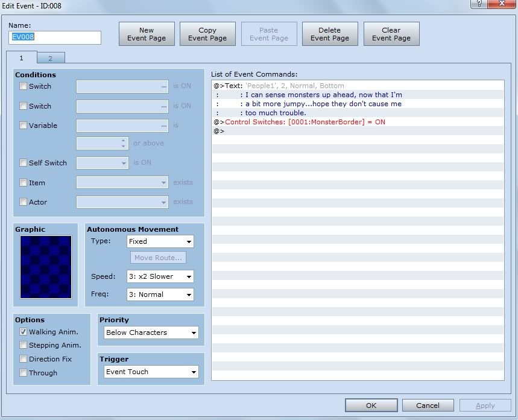
Task: Uncheck the Walking Anim. option
Action: [x=24, y=332]
